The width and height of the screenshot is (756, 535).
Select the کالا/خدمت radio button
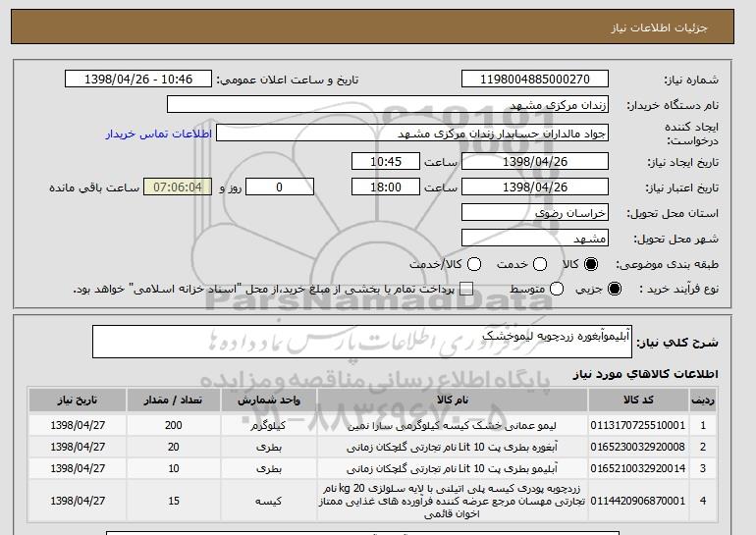pyautogui.click(x=474, y=264)
